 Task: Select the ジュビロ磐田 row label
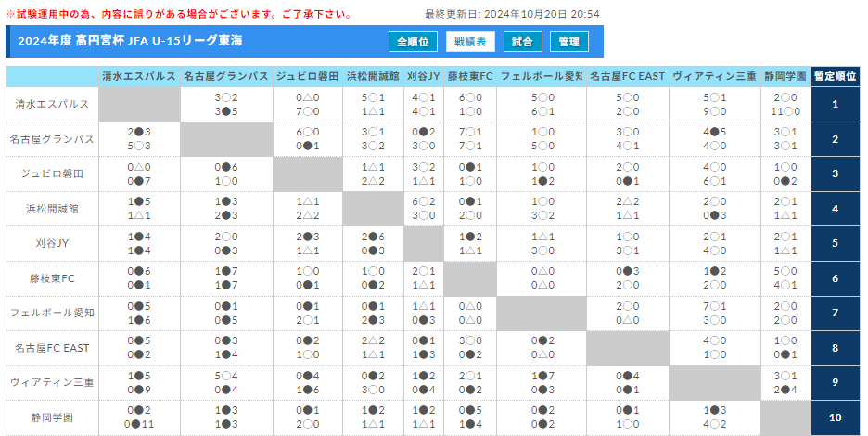point(52,174)
